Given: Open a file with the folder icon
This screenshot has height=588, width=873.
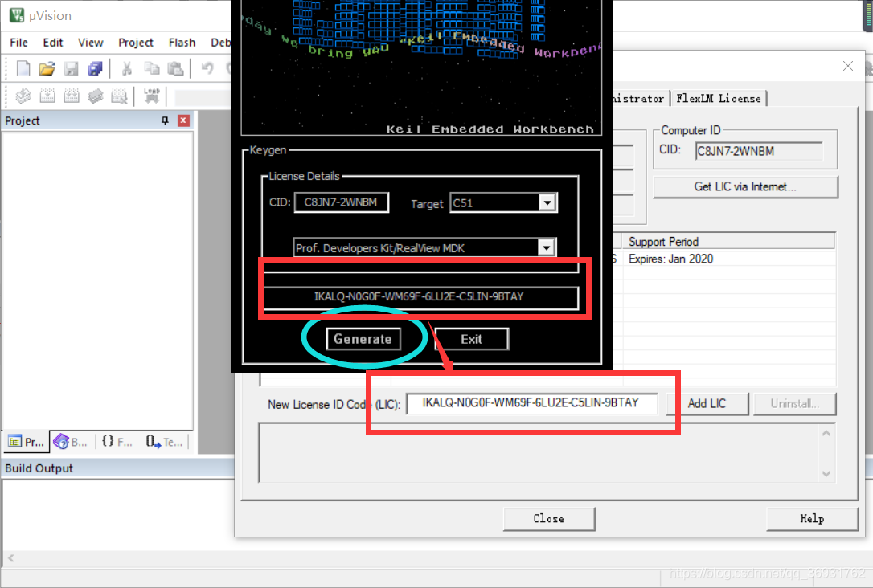Looking at the screenshot, I should point(47,68).
